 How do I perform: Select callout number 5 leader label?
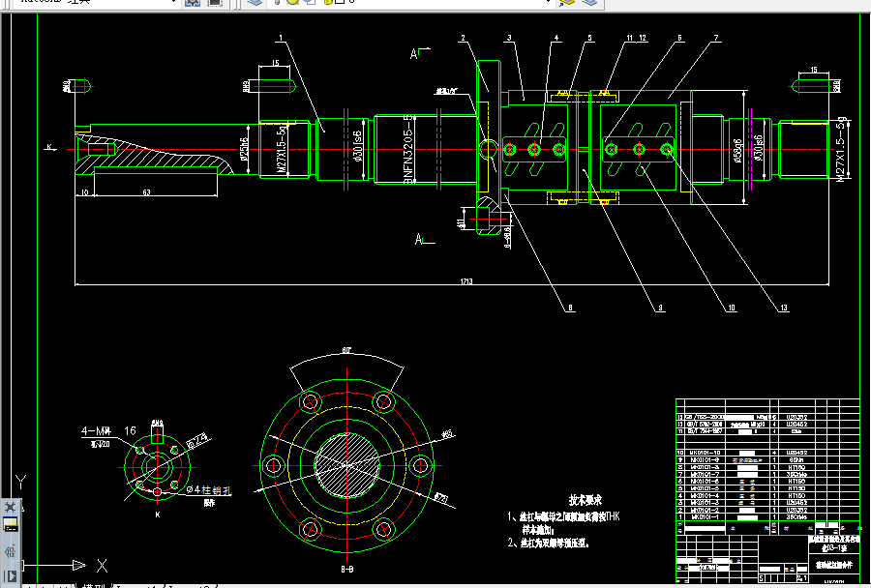tap(590, 39)
